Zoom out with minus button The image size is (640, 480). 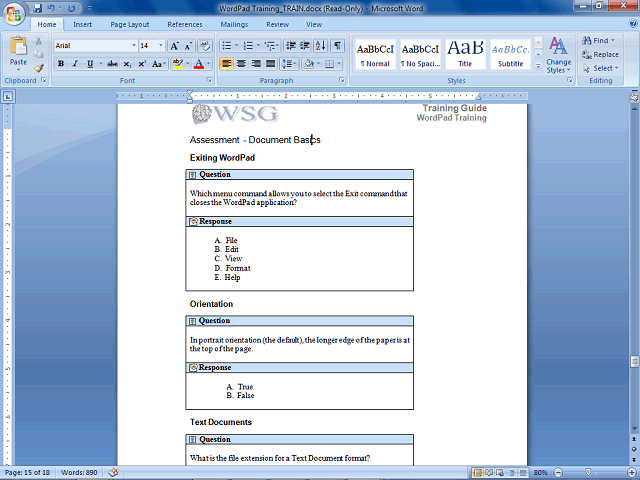[x=558, y=473]
